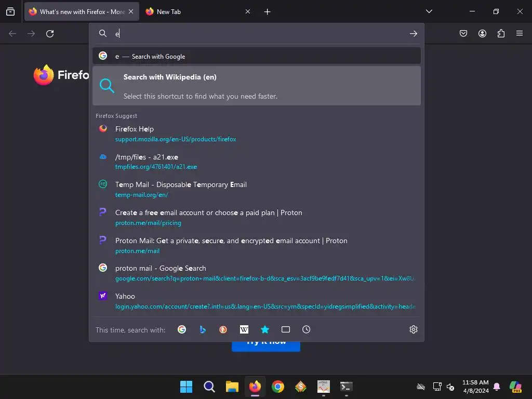532x399 pixels.
Task: Search this time with DuckDuckGo icon
Action: point(223,329)
